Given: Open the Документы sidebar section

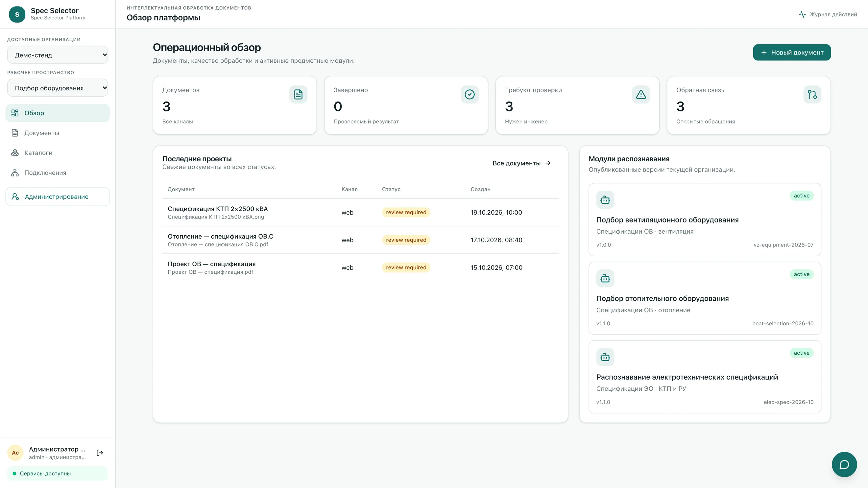Looking at the screenshot, I should pyautogui.click(x=58, y=133).
